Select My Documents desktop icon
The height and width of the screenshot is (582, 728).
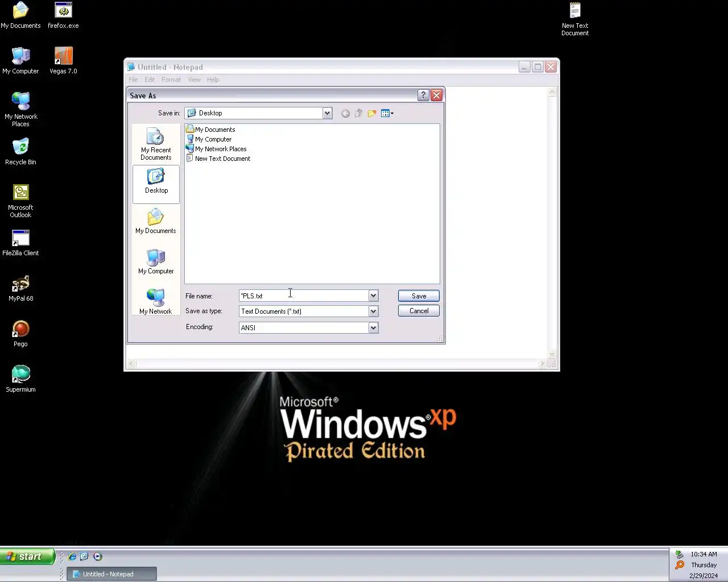click(x=20, y=15)
